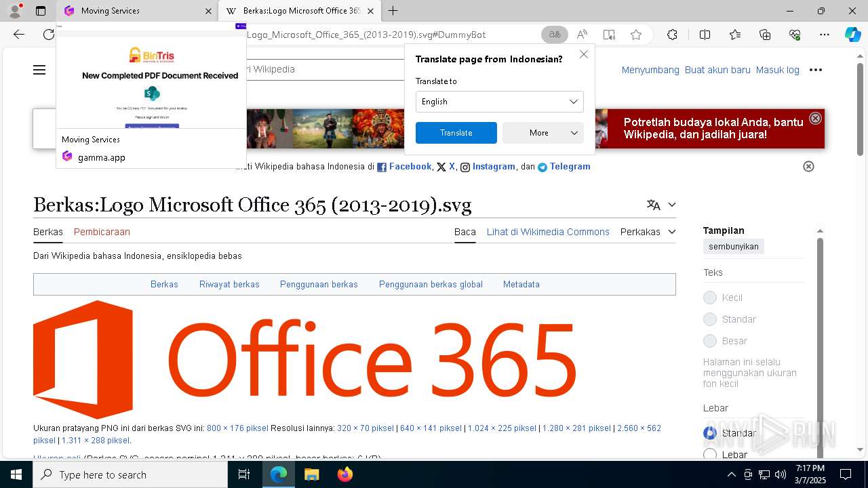
Task: Toggle split screen view icon
Action: tap(705, 35)
